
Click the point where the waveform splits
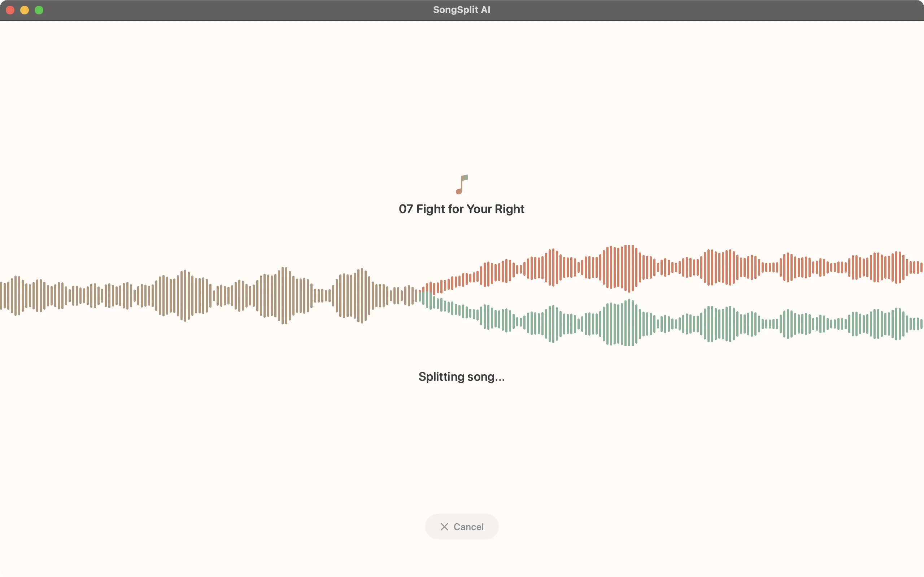click(x=420, y=296)
